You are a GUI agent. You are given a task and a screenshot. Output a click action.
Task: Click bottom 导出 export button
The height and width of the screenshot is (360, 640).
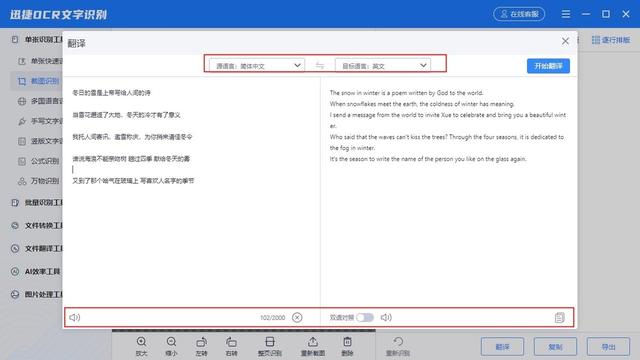pos(608,347)
